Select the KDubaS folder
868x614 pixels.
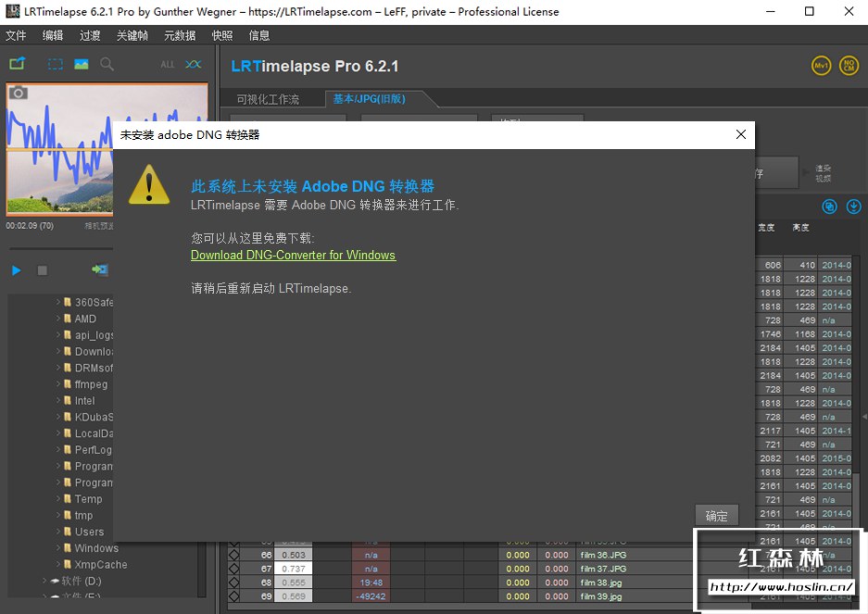click(x=88, y=417)
